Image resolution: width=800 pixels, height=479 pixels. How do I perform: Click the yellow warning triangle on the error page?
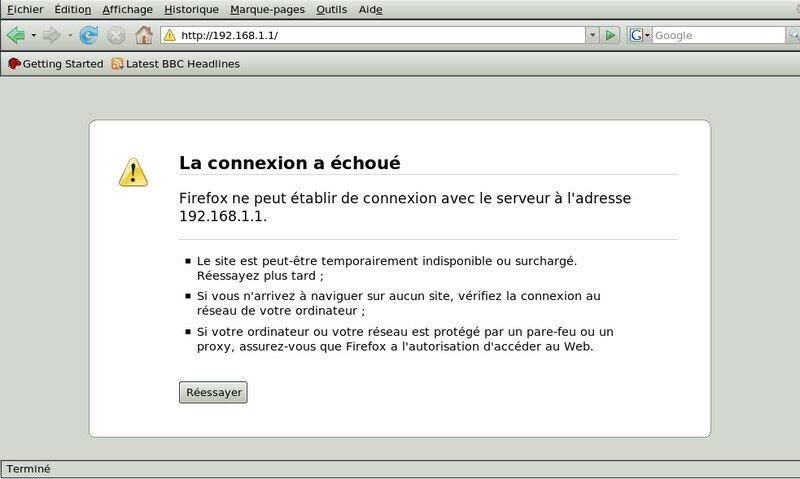(x=133, y=172)
